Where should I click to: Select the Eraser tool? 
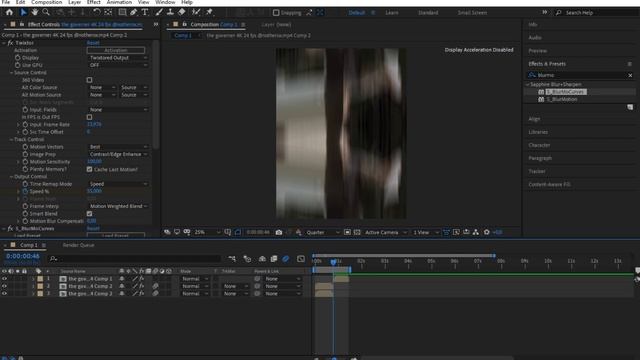click(x=182, y=12)
